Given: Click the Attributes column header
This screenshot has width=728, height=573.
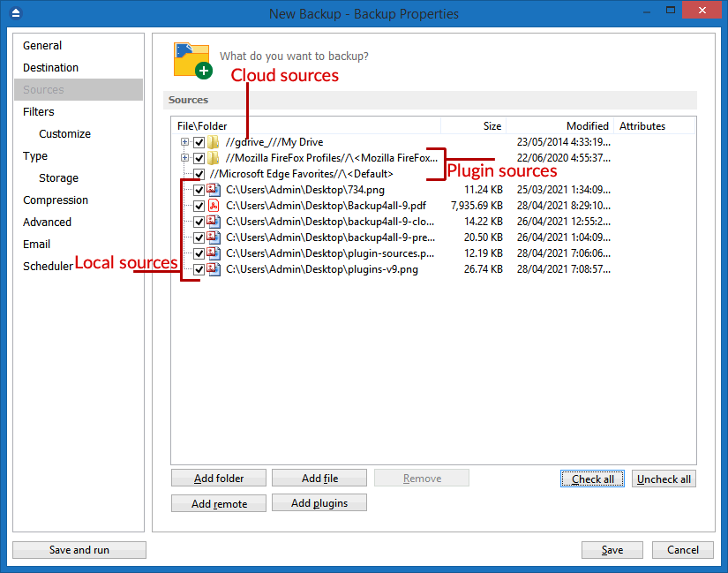Looking at the screenshot, I should tap(654, 126).
